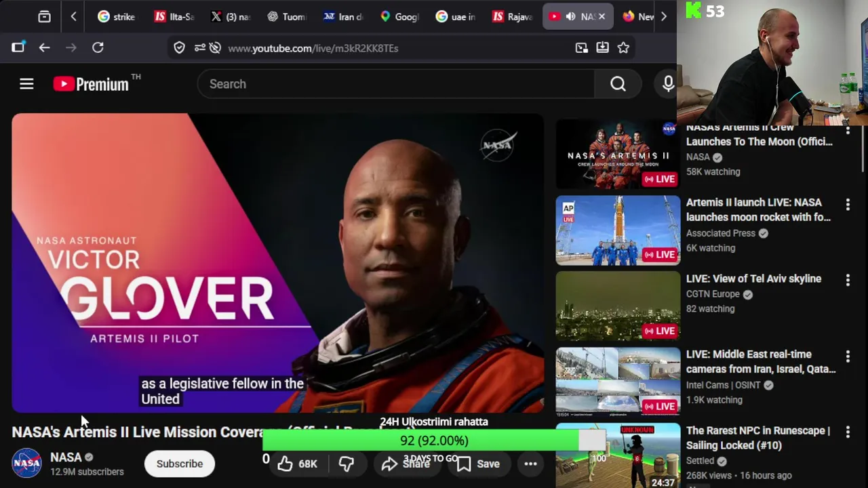The width and height of the screenshot is (868, 488).
Task: Switch to the Firefox 'New' tab
Action: (x=637, y=16)
